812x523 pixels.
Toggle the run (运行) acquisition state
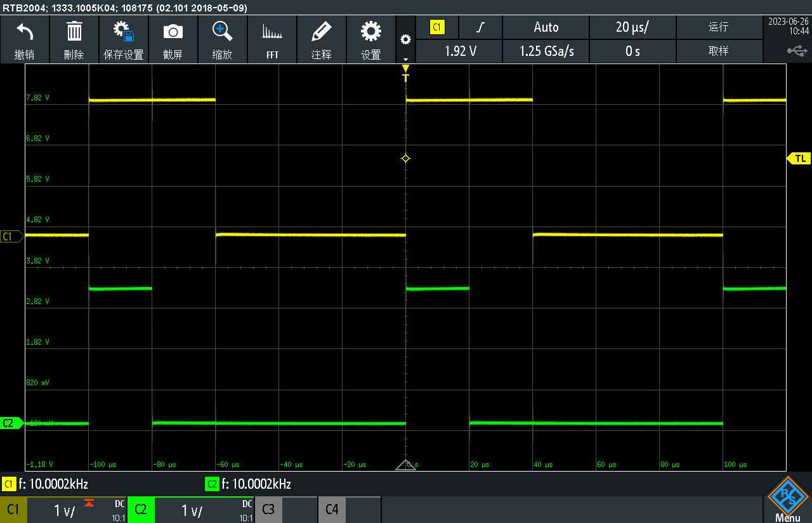(x=719, y=27)
